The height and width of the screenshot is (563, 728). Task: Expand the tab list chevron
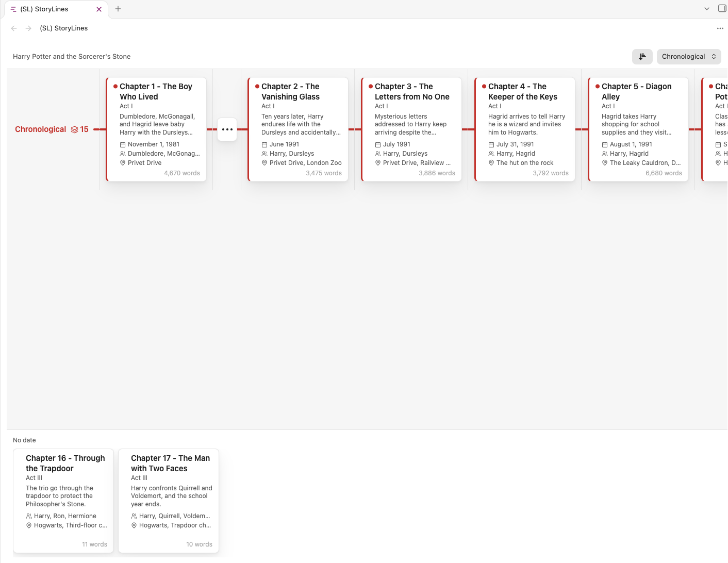(x=707, y=9)
